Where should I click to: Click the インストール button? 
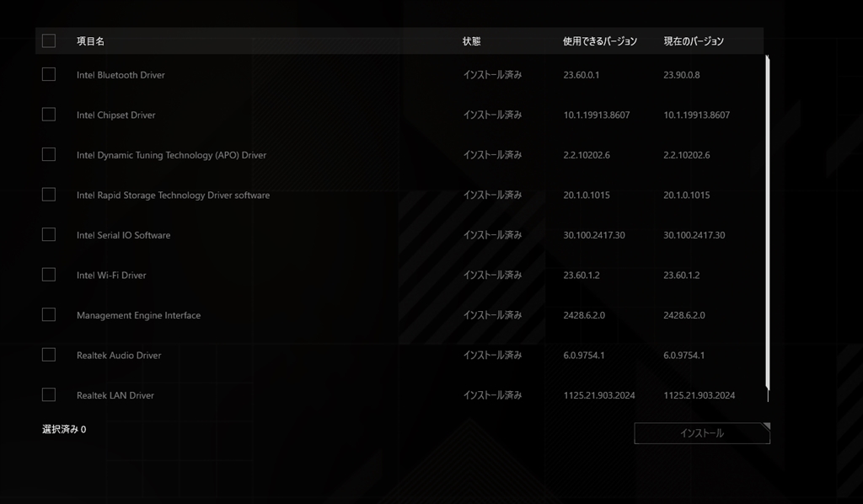pos(702,433)
